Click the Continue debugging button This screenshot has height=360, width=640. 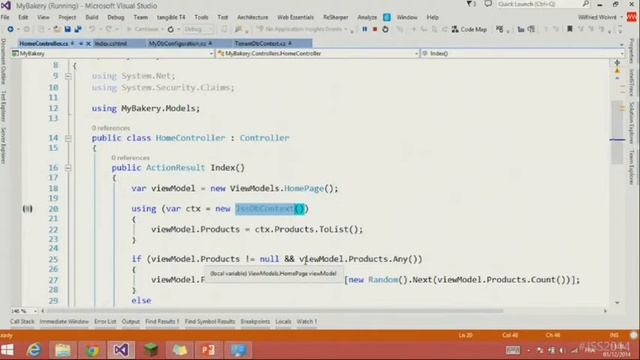coord(142,29)
